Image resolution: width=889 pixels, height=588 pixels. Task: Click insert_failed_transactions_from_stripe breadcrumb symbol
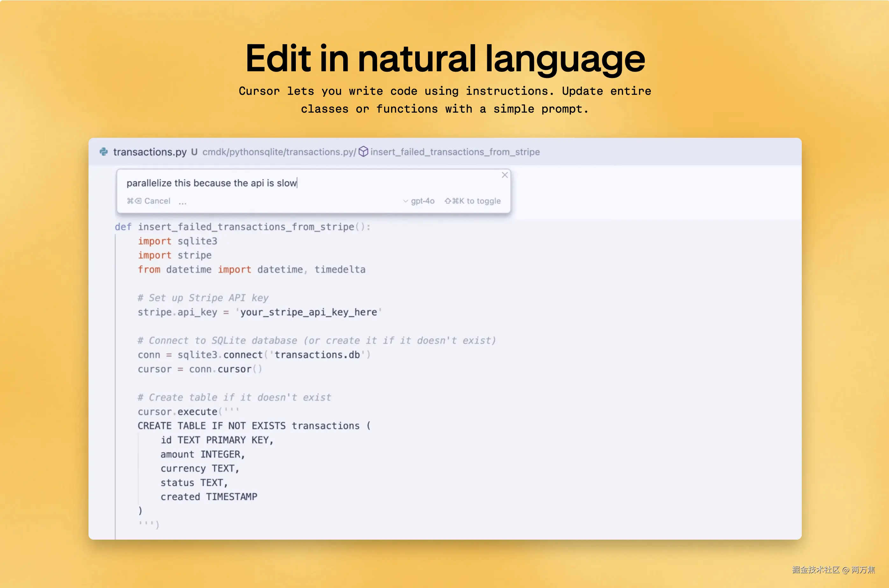pyautogui.click(x=455, y=152)
